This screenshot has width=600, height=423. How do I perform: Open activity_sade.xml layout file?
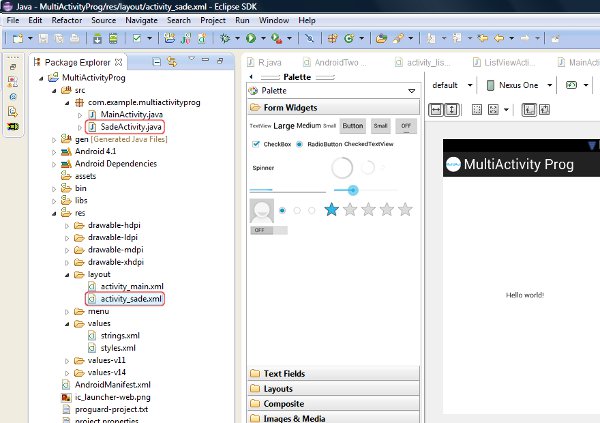click(130, 298)
